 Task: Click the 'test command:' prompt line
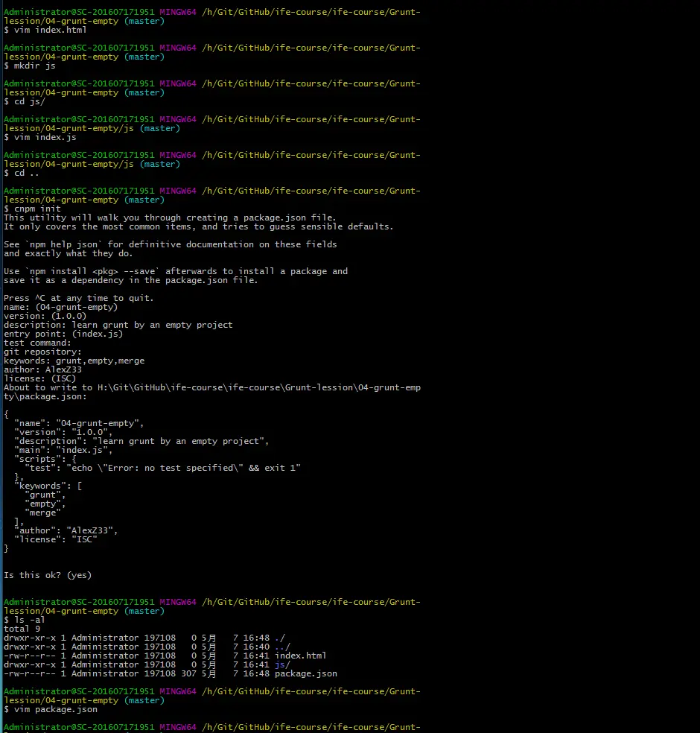point(37,343)
